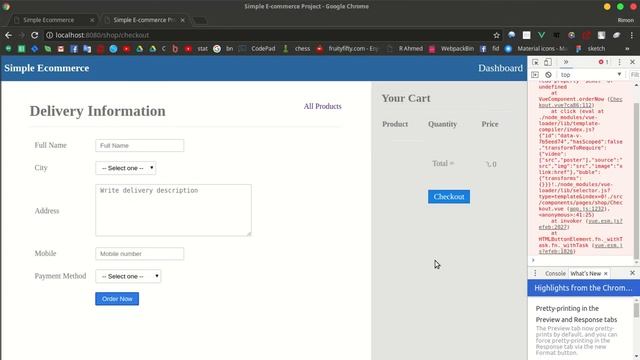Viewport: 640px width, 360px height.
Task: Close the first Simple Ecommerce tab
Action: [x=92, y=20]
